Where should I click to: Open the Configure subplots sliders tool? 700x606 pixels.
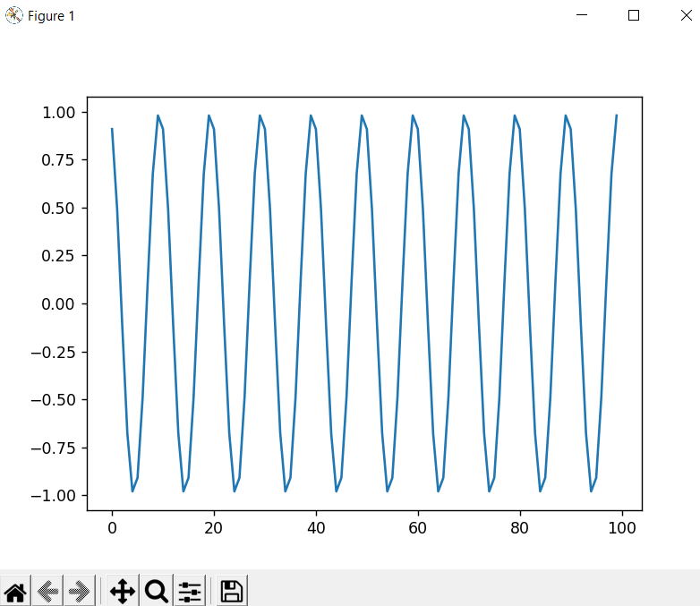[x=190, y=591]
